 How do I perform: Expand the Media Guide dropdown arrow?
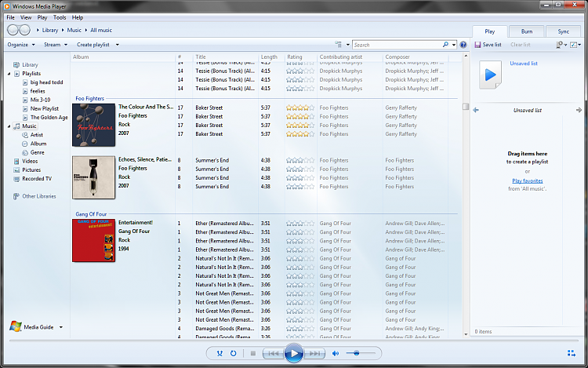60,327
